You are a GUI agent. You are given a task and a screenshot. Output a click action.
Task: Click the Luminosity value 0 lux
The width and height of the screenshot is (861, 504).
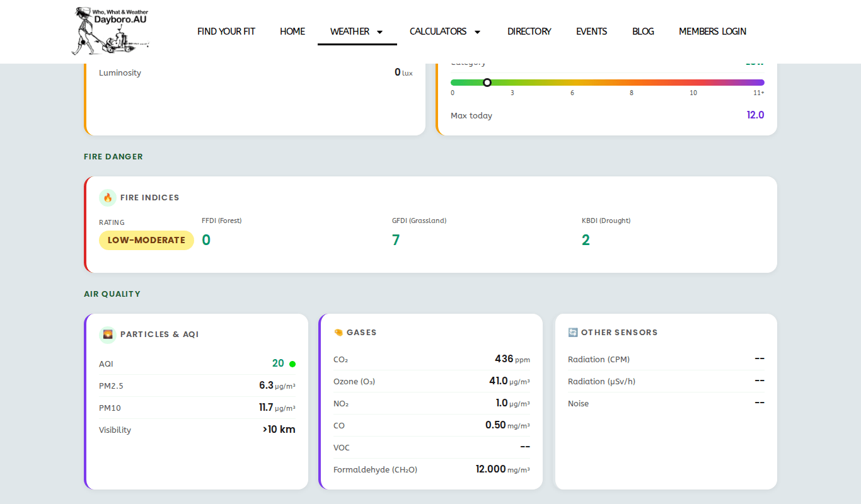403,72
